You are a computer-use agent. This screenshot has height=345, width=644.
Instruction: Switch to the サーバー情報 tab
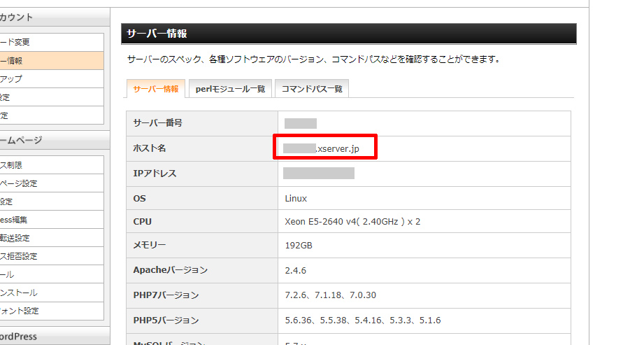[155, 89]
